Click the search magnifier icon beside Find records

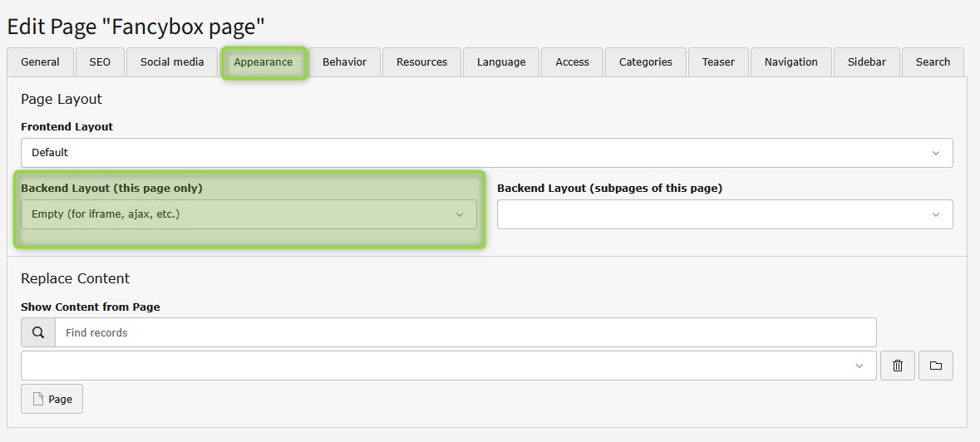pyautogui.click(x=38, y=332)
